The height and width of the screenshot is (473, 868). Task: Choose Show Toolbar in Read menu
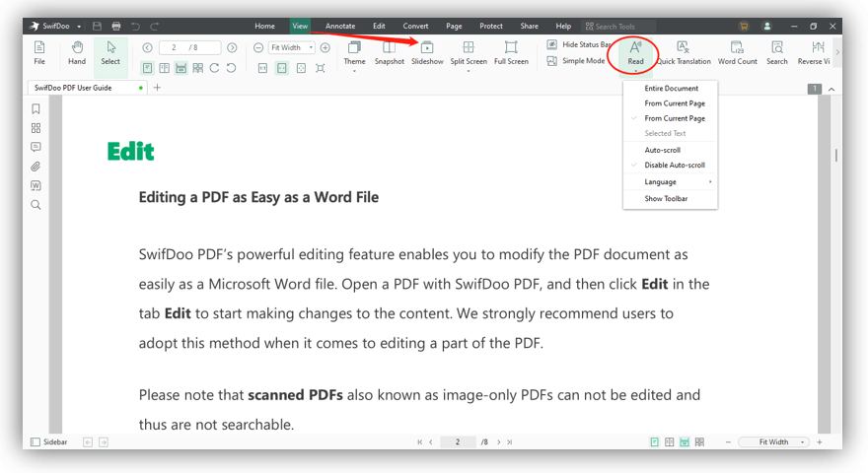coord(671,199)
